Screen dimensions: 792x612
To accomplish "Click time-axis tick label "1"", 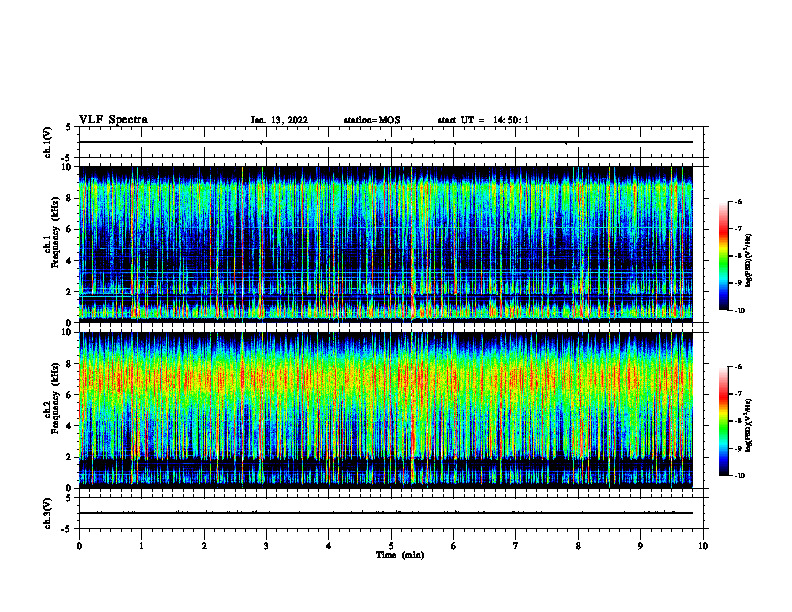I will 141,546.
